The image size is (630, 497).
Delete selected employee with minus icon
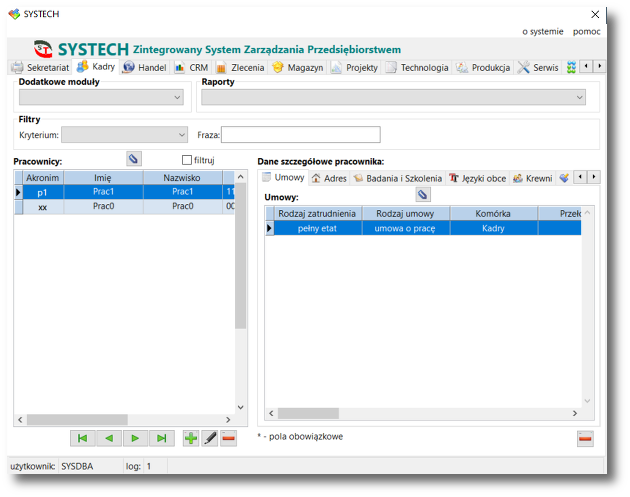pos(229,438)
